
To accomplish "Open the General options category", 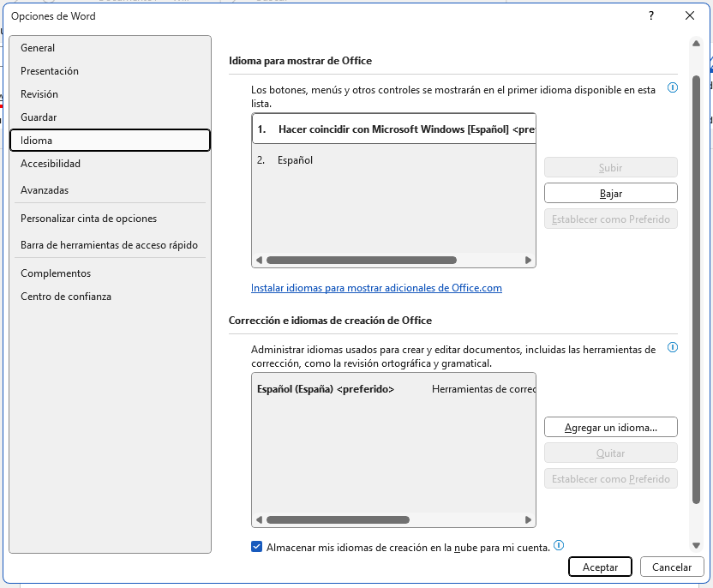I will pos(38,48).
